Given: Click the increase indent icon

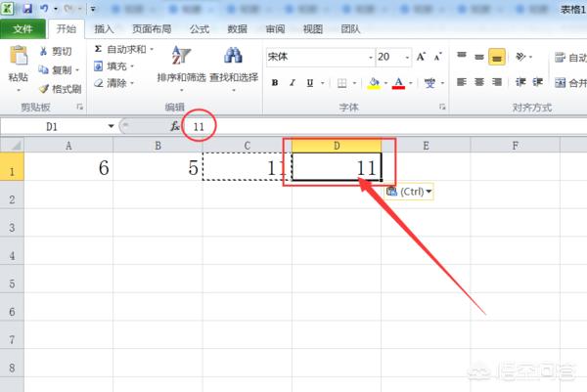Looking at the screenshot, I should [x=538, y=82].
